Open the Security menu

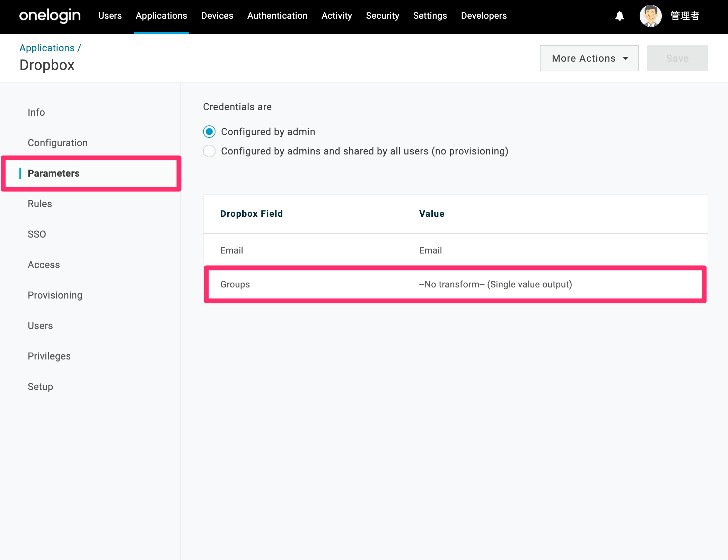(x=383, y=16)
